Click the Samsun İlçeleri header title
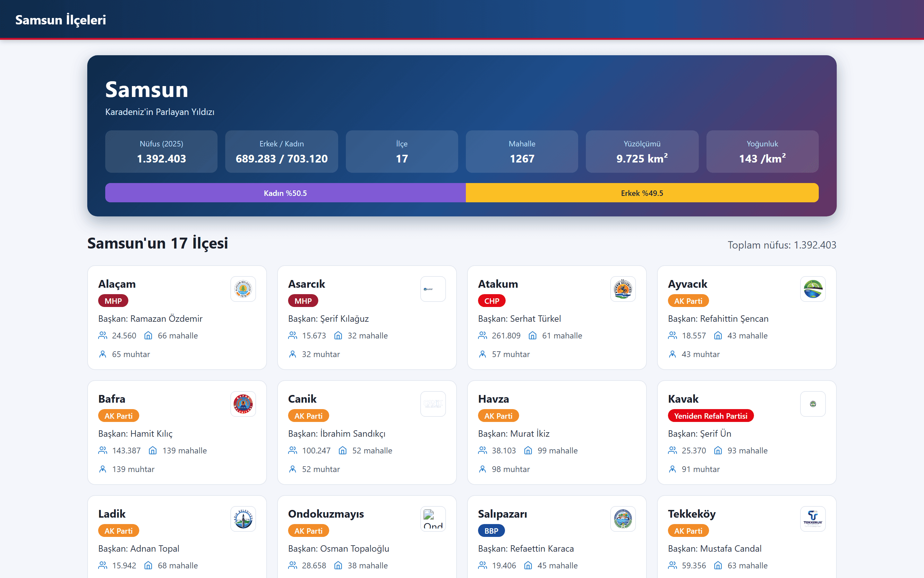 (x=61, y=20)
